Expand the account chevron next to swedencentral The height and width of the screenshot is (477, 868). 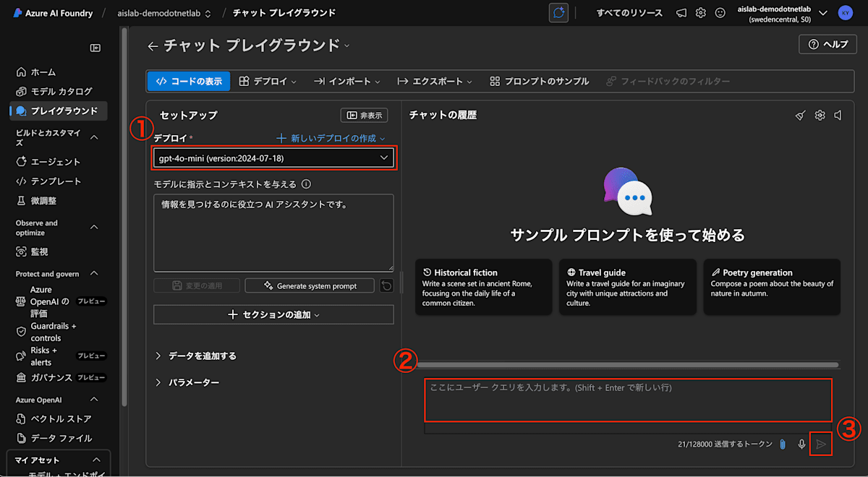[822, 13]
